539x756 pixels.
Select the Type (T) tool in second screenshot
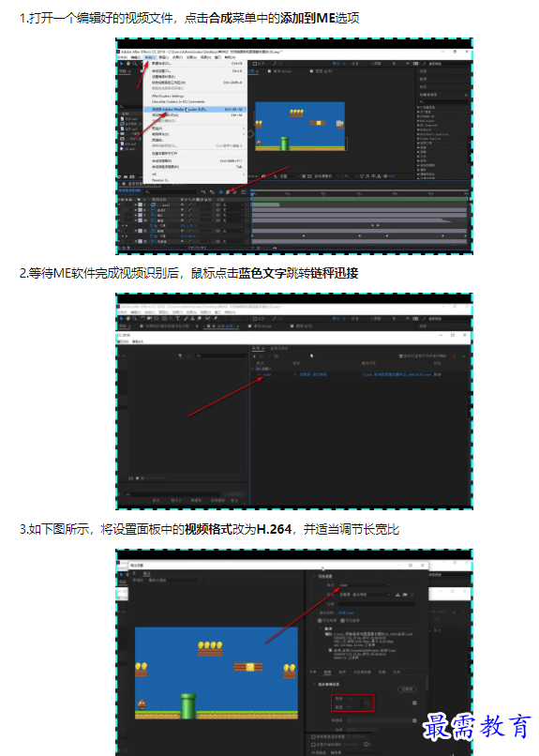coord(178,318)
